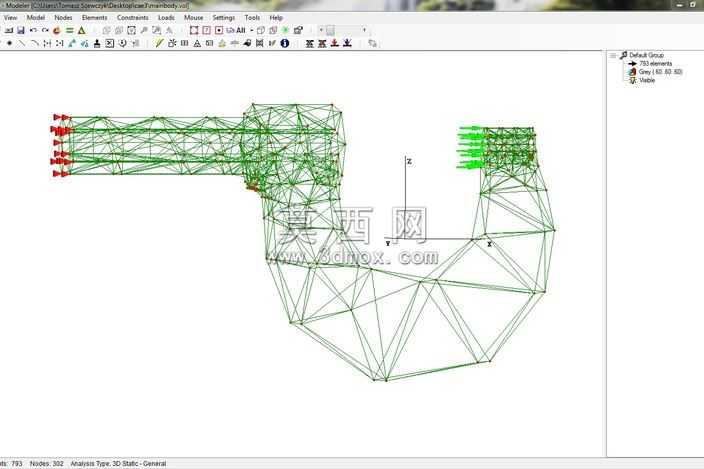Open the dropdown arrow beside 'All'
Image resolution: width=704 pixels, height=469 pixels.
(251, 31)
